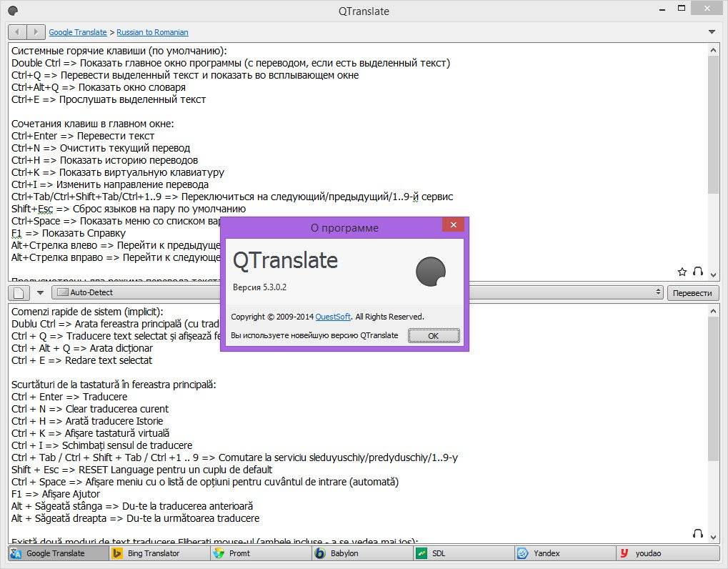Listen to Romanian translation via headphones icon
Image resolution: width=728 pixels, height=569 pixels.
(x=697, y=533)
